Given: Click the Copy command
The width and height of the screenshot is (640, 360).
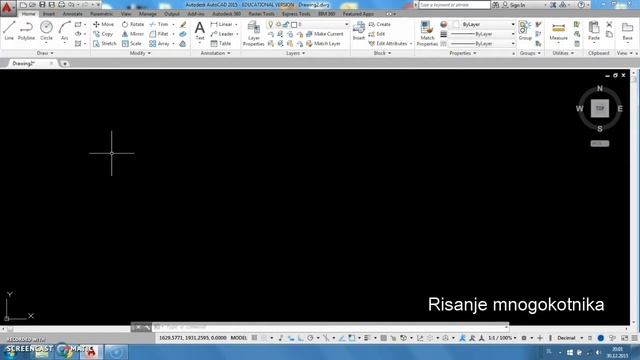Looking at the screenshot, I should point(103,34).
